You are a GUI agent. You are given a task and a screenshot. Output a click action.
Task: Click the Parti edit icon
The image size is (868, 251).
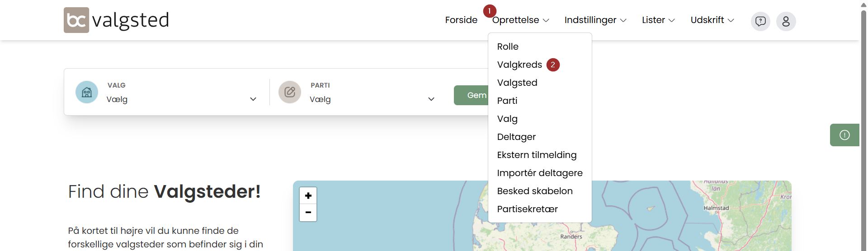pos(290,92)
